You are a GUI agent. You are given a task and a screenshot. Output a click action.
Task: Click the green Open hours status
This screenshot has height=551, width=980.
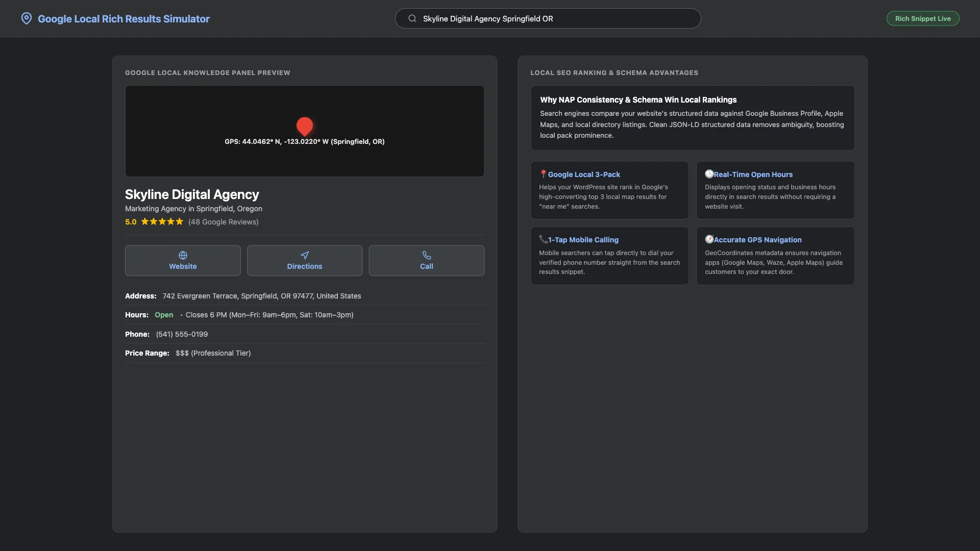pyautogui.click(x=164, y=315)
